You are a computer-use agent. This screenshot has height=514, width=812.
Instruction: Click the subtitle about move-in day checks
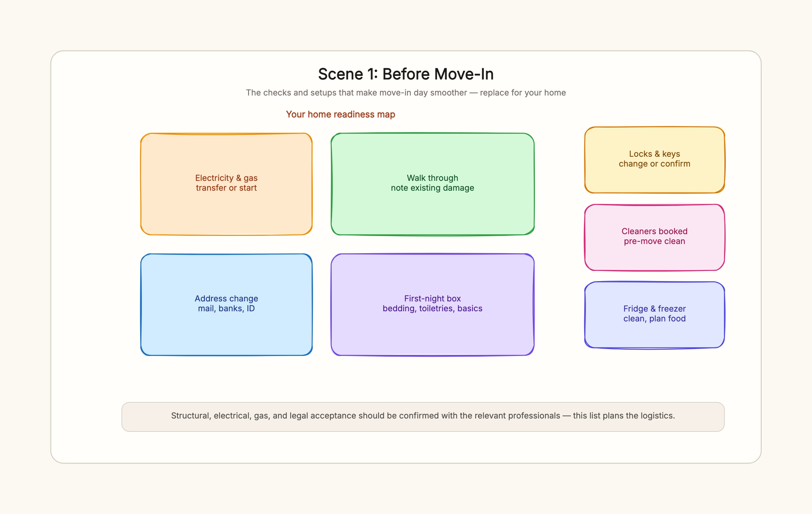(406, 93)
